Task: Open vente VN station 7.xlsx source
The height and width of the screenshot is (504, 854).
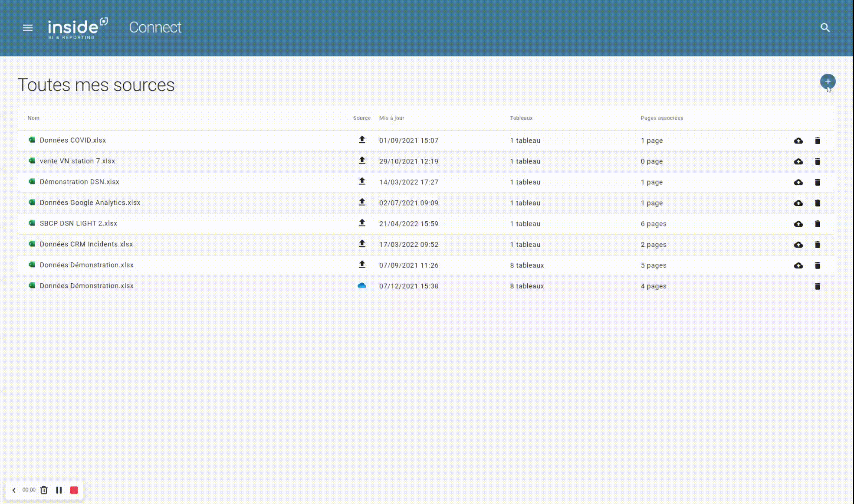Action: (x=77, y=161)
